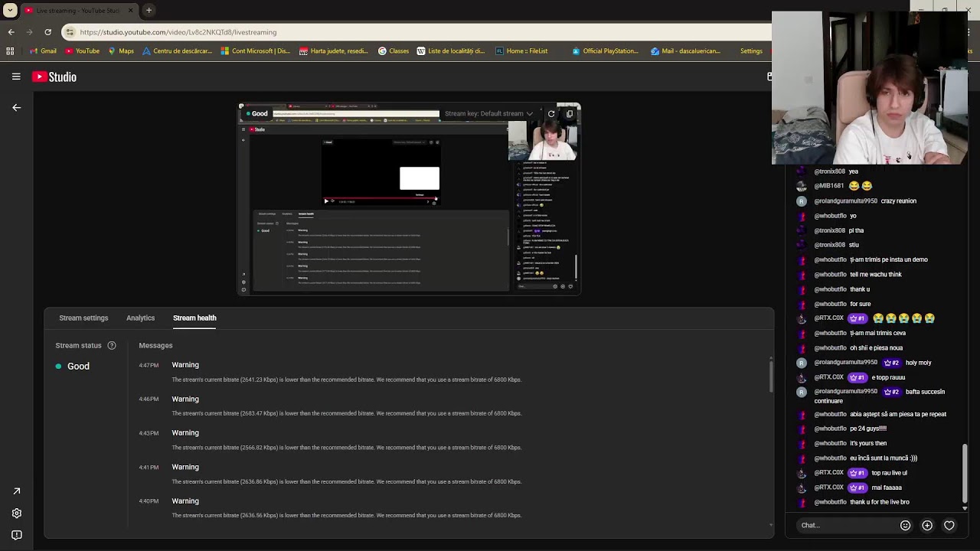
Task: Open the YouTube Studio hamburger menu
Action: (x=16, y=77)
